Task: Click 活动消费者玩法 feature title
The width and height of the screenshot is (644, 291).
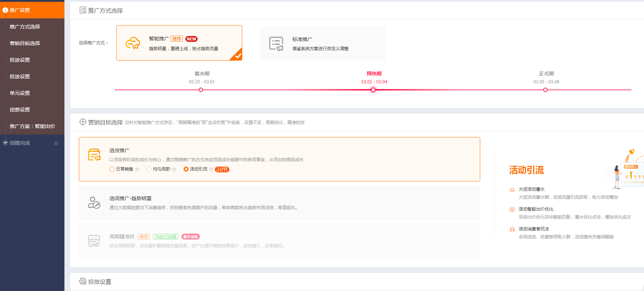Action: click(533, 229)
